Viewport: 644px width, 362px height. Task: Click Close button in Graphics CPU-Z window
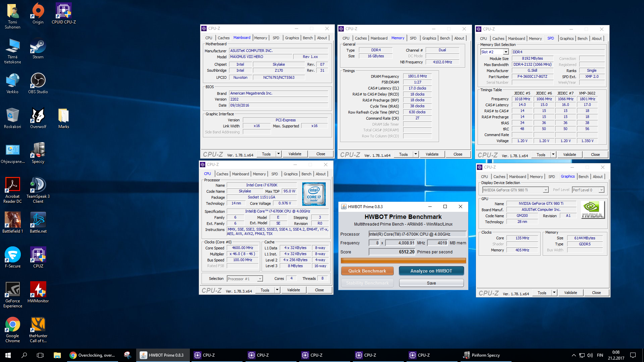596,293
